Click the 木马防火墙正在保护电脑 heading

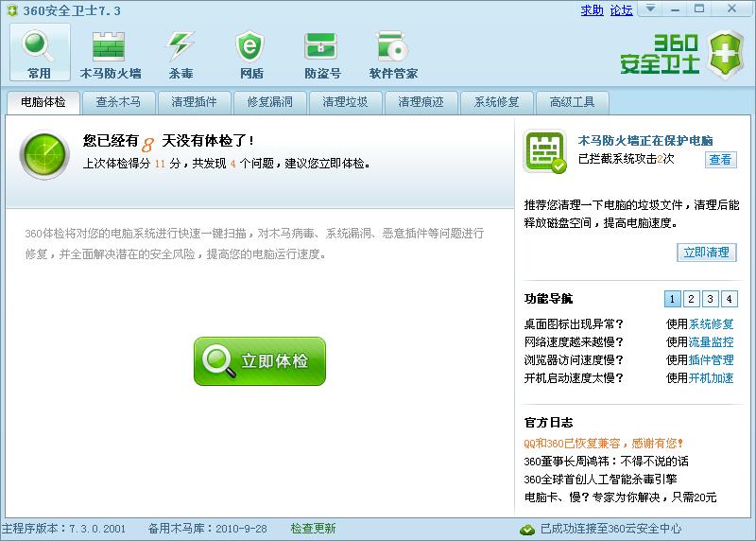pos(645,140)
